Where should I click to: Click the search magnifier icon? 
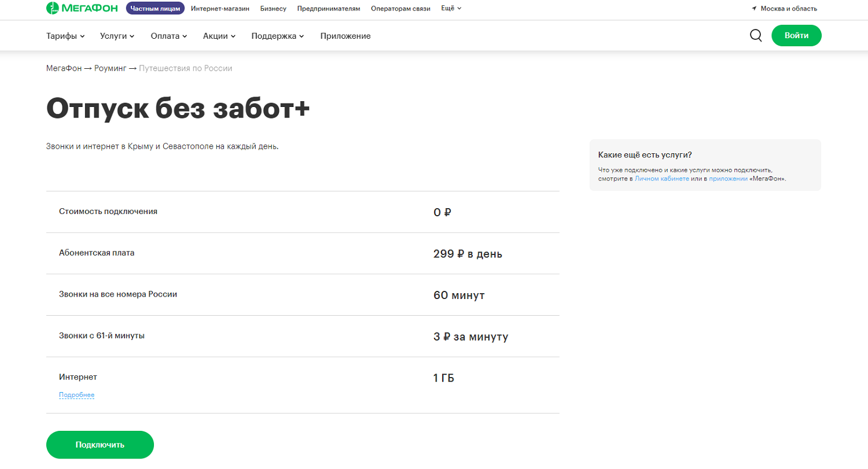[756, 35]
